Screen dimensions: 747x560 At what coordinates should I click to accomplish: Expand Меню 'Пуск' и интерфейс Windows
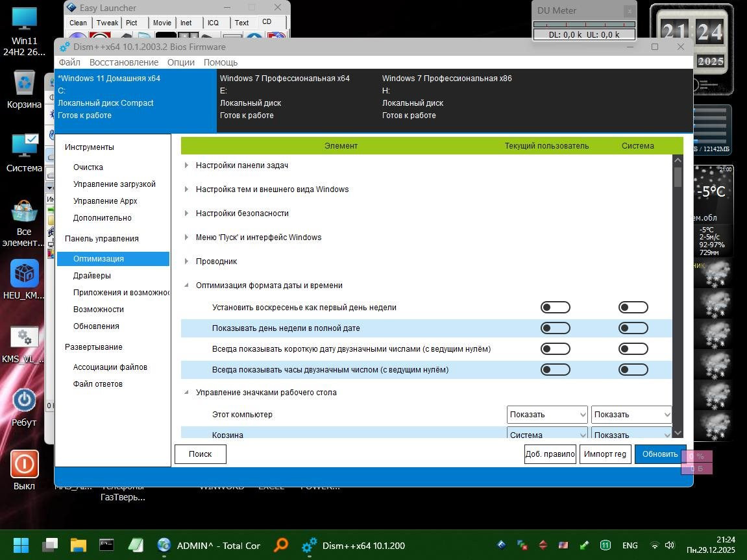point(186,237)
